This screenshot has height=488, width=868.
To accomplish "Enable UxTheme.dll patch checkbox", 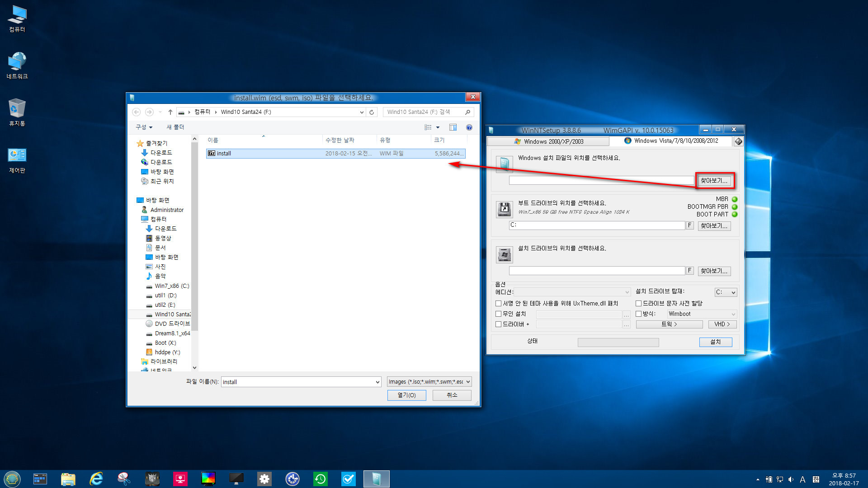I will (x=498, y=304).
